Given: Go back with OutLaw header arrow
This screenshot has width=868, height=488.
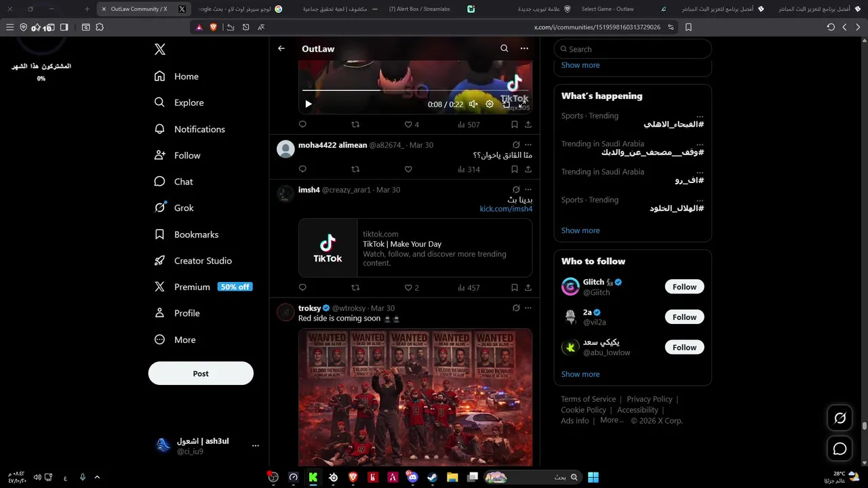Looking at the screenshot, I should [x=281, y=49].
